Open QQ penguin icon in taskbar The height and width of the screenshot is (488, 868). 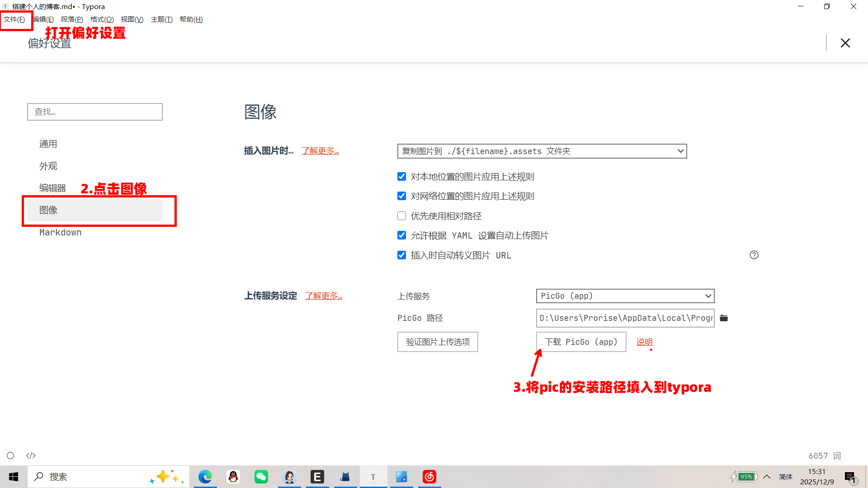233,477
